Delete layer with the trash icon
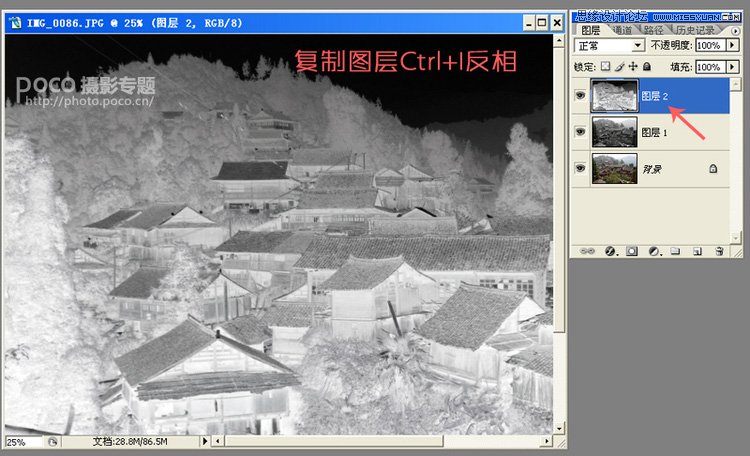750x456 pixels. click(719, 251)
